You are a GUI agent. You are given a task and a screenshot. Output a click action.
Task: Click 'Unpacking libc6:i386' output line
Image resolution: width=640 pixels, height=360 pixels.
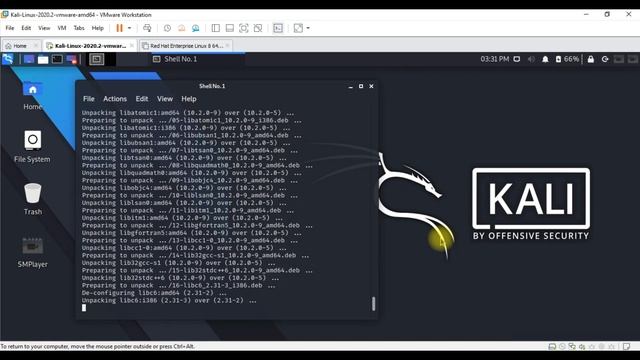(x=169, y=300)
